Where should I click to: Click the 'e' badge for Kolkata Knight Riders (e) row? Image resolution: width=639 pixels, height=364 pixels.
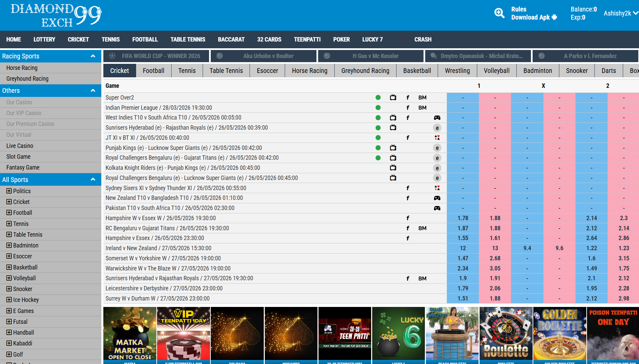pos(437,168)
